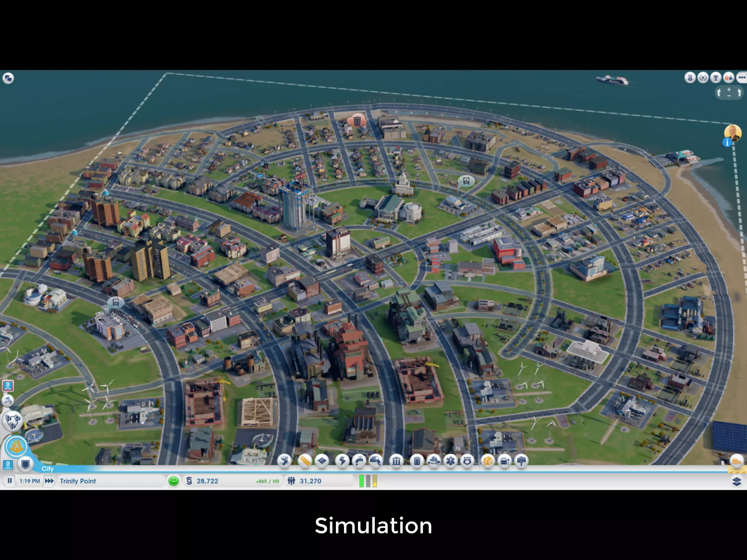
Task: Click the City tab label
Action: tap(47, 468)
